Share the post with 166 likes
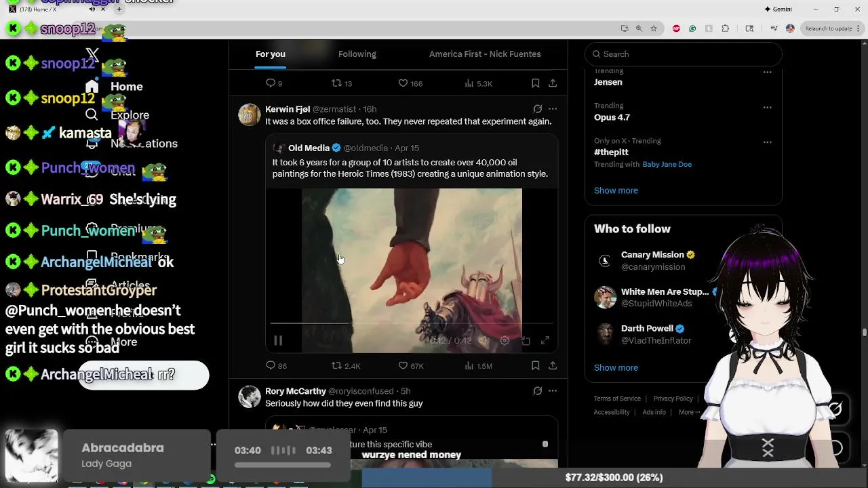 point(553,83)
